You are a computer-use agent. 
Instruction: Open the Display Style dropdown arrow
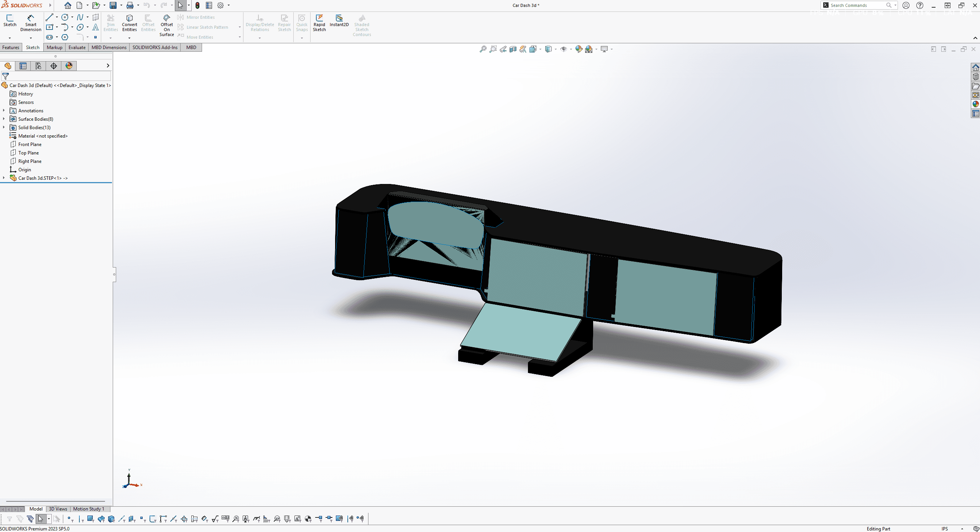556,49
